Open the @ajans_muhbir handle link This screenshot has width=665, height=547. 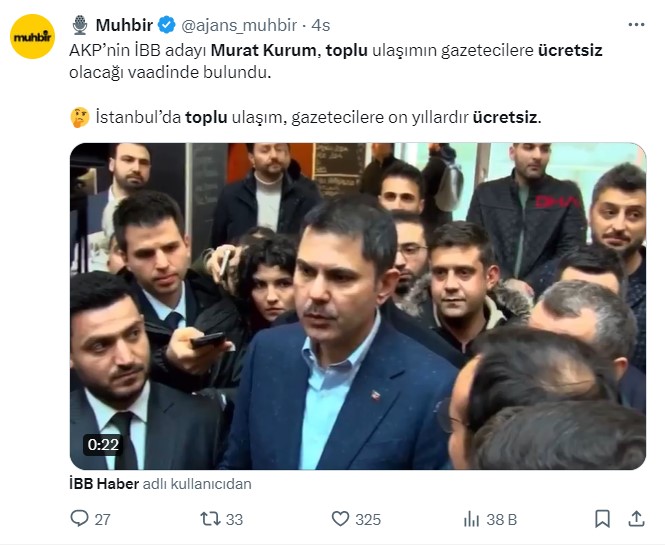239,25
